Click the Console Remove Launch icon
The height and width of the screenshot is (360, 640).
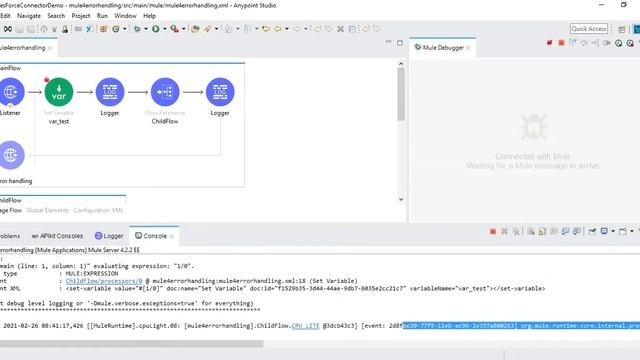504,231
